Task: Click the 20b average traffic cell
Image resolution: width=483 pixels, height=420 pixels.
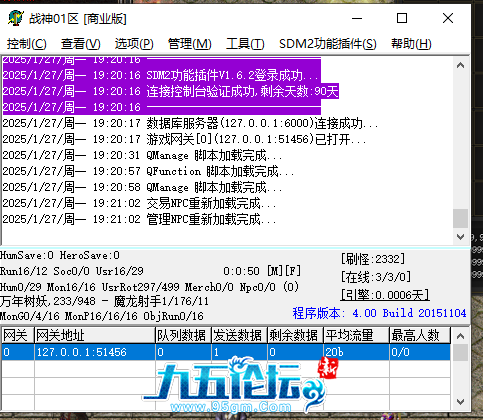Action: [356, 352]
